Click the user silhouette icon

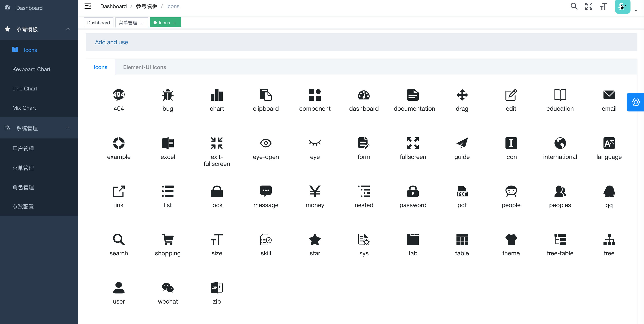[x=119, y=288]
